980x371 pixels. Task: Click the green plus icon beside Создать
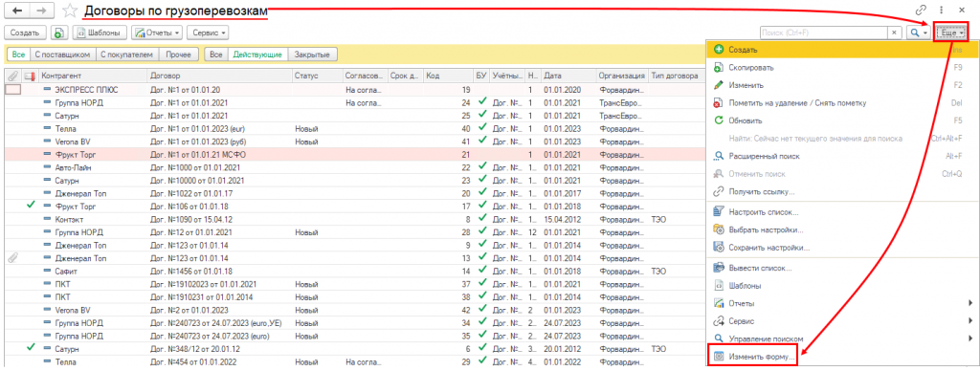pos(719,50)
